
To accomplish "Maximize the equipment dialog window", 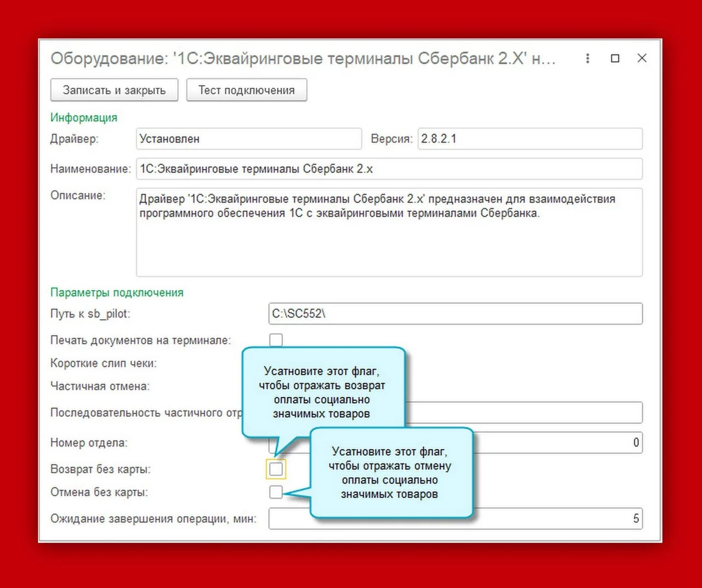I will tap(615, 58).
